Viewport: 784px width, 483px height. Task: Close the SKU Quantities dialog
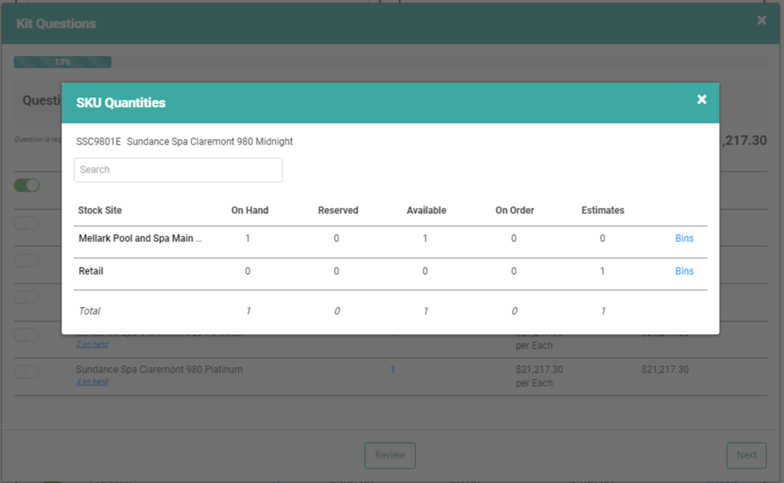pos(701,100)
